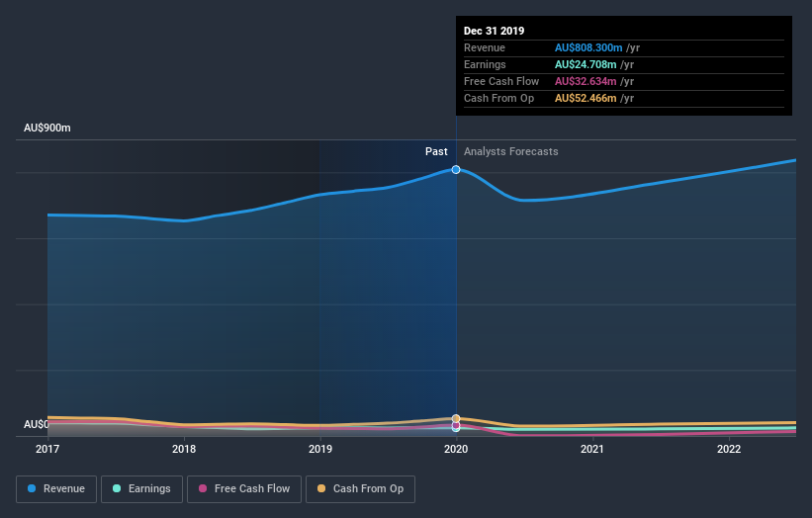Click the AU$24.708m earnings value

[586, 64]
